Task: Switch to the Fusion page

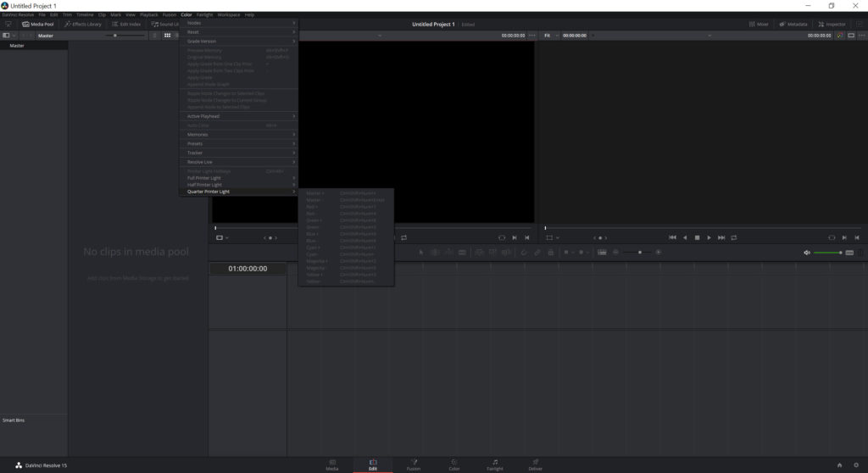Action: coord(414,465)
